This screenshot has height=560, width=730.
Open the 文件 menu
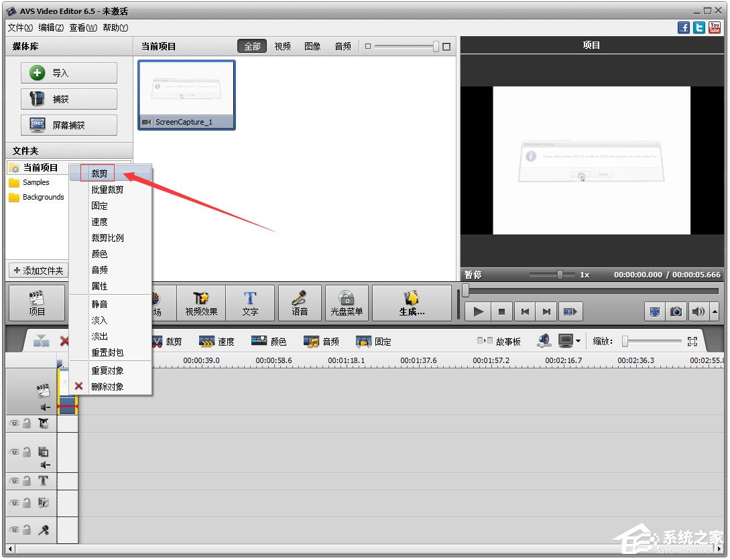20,28
